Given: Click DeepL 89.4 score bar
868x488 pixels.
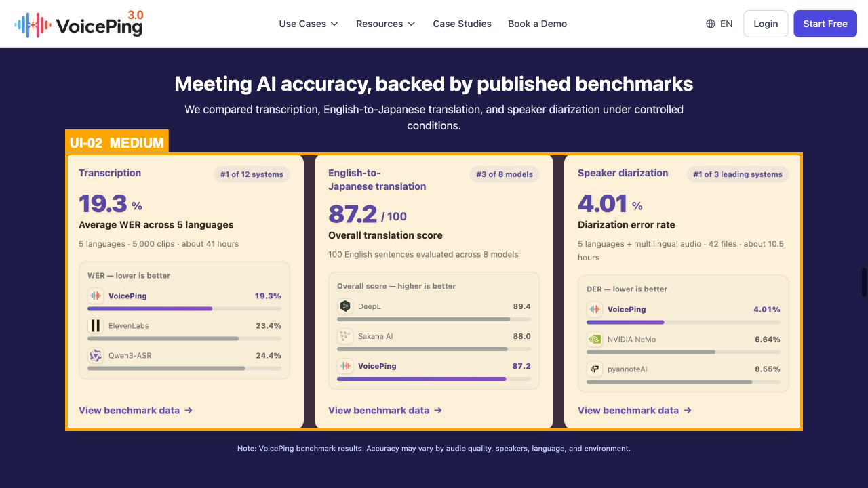Looking at the screenshot, I should [434, 319].
